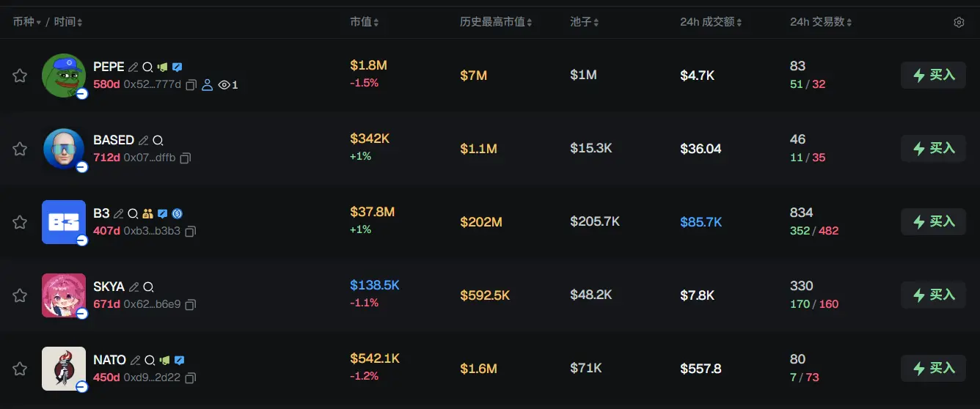
Task: Sort by 24h 成交额 column
Action: 710,23
